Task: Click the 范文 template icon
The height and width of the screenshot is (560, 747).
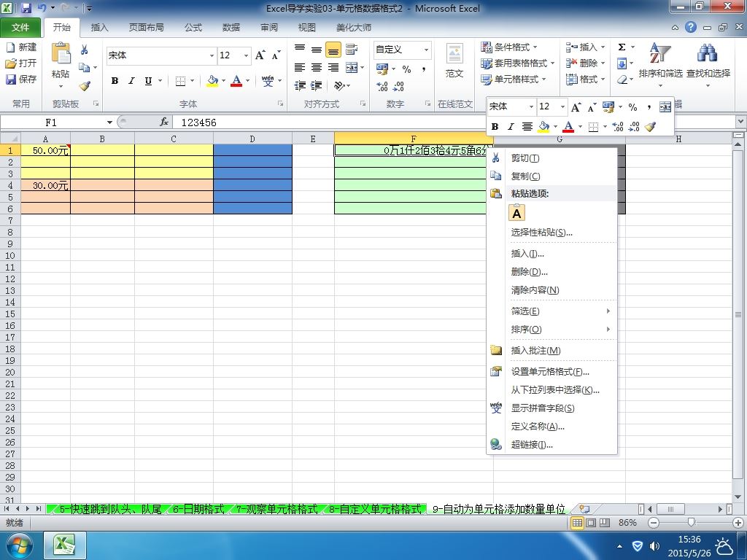Action: (x=454, y=61)
